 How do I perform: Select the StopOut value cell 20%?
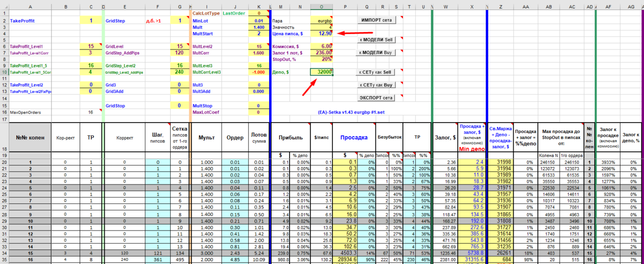(x=321, y=59)
